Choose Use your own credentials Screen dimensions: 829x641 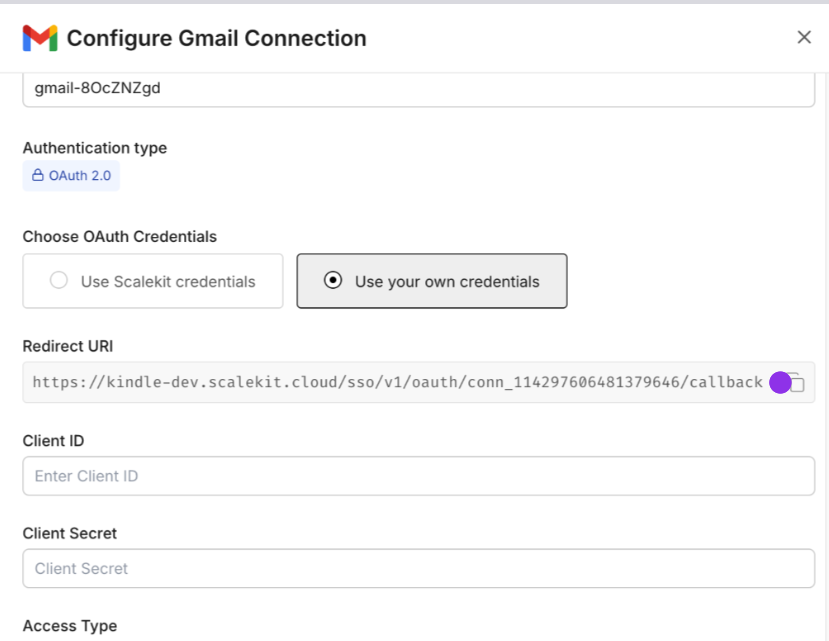coord(431,281)
